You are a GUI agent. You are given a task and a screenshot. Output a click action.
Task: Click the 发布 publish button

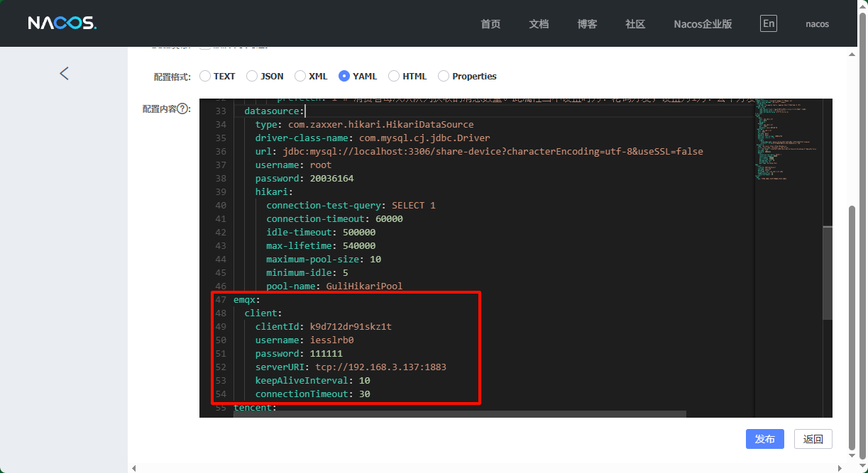click(x=764, y=439)
